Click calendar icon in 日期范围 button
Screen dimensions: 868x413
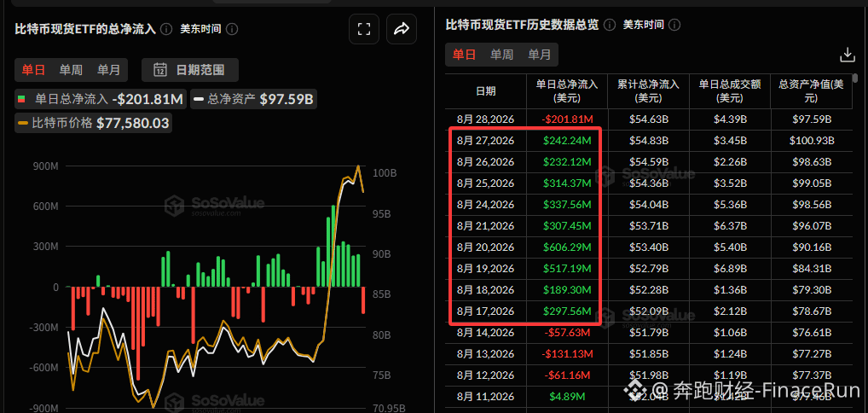tap(160, 70)
